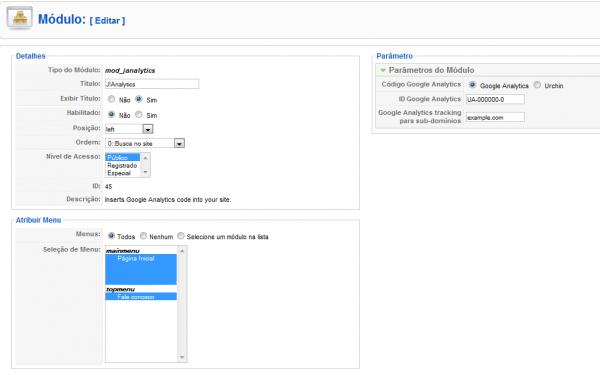Click the [ Editar ] label

[108, 21]
